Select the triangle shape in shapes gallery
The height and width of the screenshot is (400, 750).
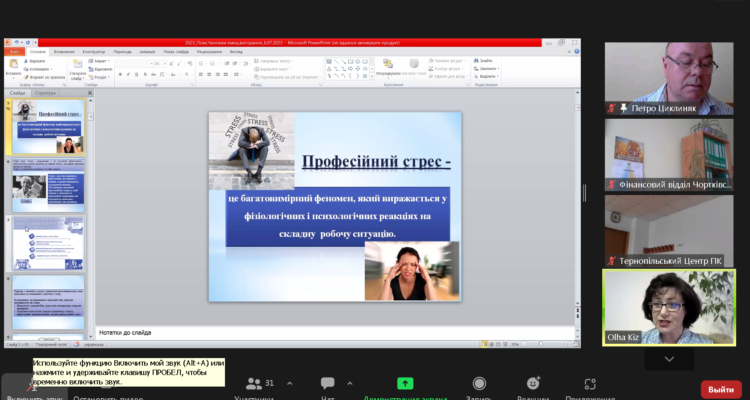329,68
